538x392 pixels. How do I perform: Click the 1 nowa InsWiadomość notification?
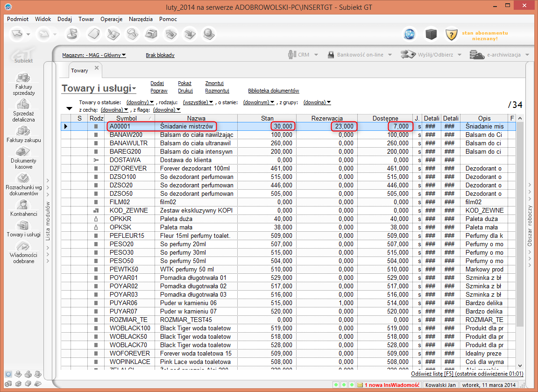click(x=392, y=385)
